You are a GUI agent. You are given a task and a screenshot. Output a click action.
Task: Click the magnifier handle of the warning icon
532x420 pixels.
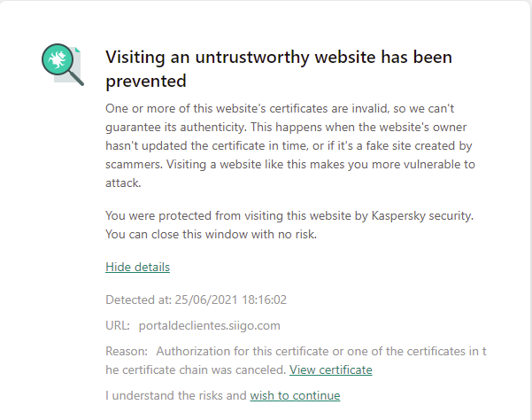78,80
